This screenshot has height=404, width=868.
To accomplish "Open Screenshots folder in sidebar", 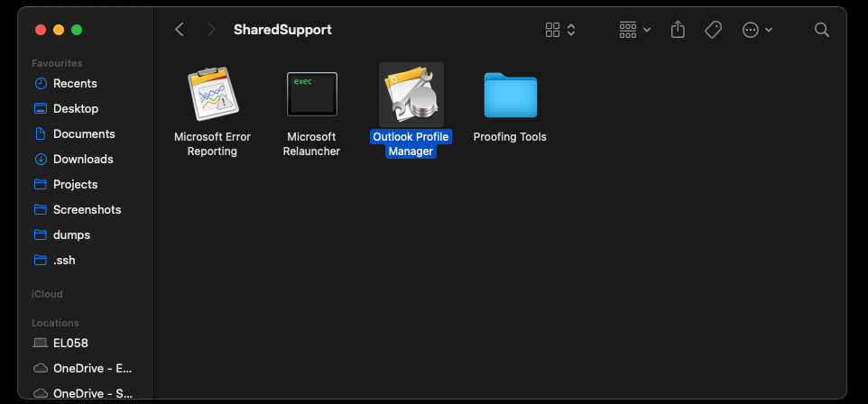I will [x=87, y=209].
